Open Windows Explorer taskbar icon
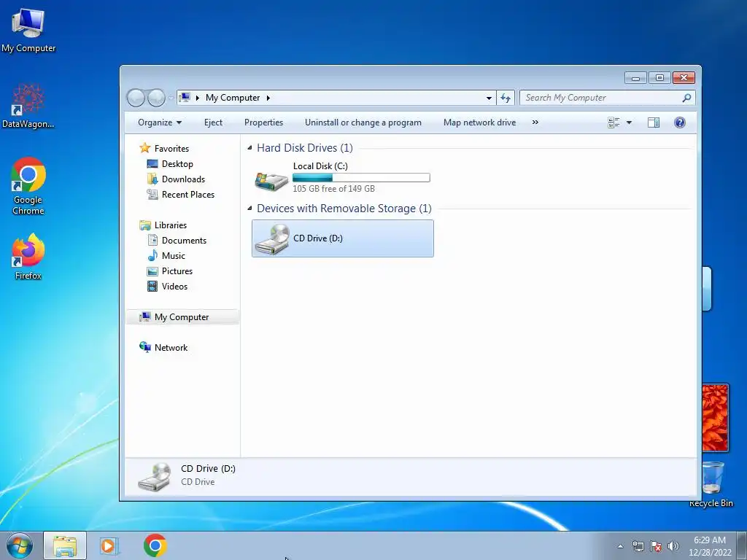Screen dimensions: 747x560 pos(65,545)
